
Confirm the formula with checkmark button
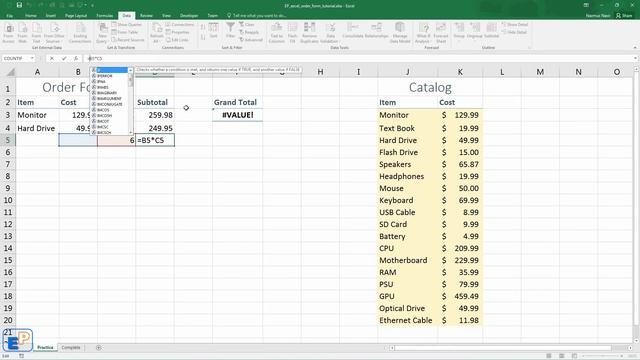click(64, 58)
